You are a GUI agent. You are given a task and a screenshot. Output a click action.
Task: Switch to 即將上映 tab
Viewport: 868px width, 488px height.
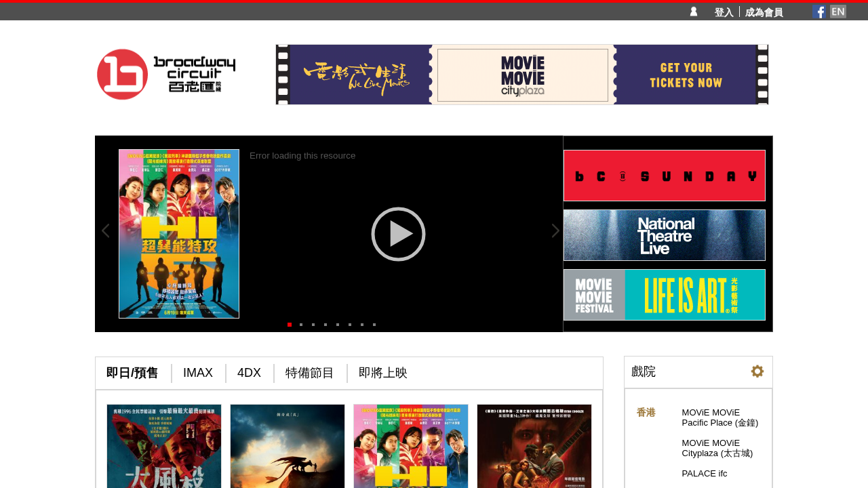(383, 373)
